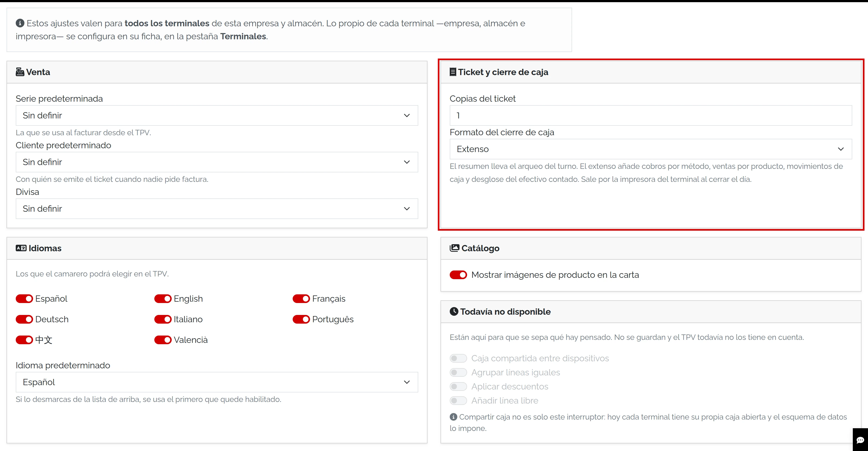Screen dimensions: 868x451
Task: Open the Serie predeterminada dropdown
Action: pyautogui.click(x=217, y=115)
